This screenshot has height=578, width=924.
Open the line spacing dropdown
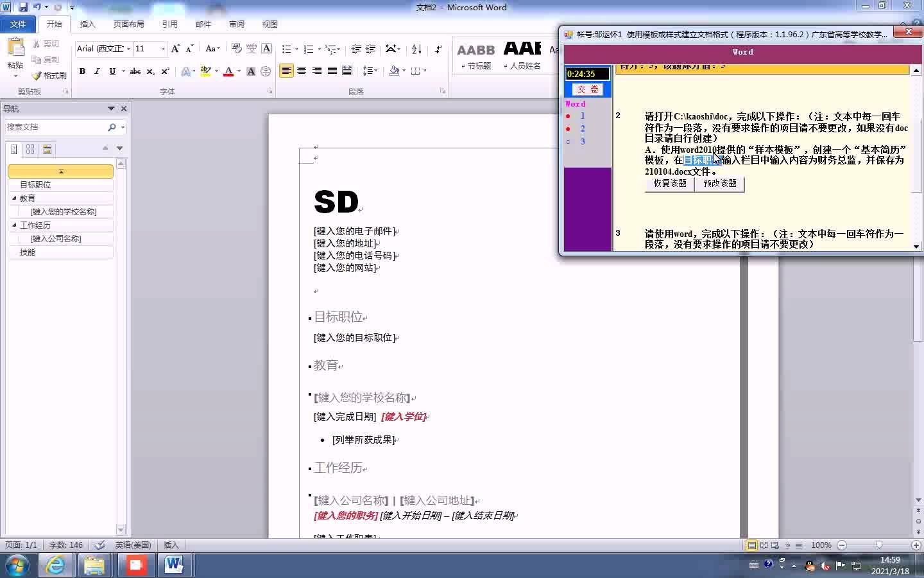370,71
